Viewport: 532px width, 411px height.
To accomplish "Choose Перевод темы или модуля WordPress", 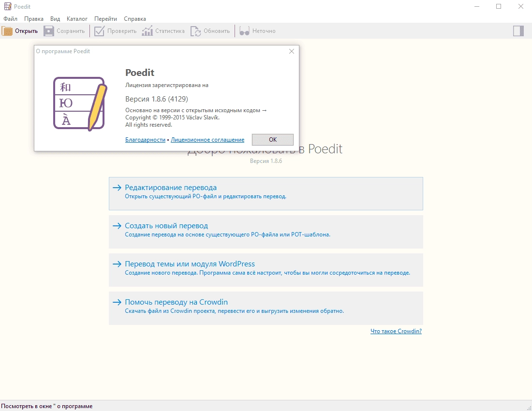I will coord(266,270).
